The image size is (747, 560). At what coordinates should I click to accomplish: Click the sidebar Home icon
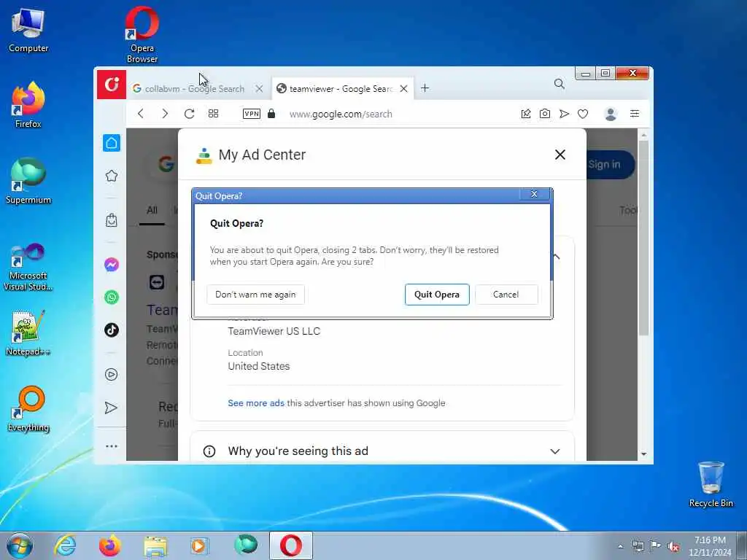112,143
